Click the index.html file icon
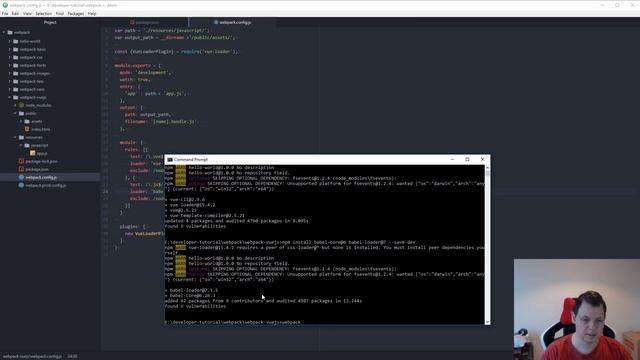 [x=27, y=129]
